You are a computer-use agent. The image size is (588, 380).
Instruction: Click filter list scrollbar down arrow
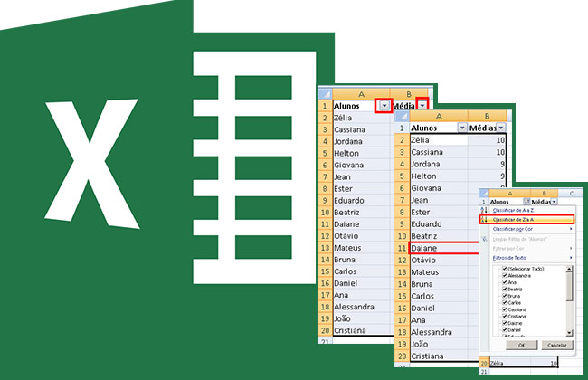(x=569, y=333)
